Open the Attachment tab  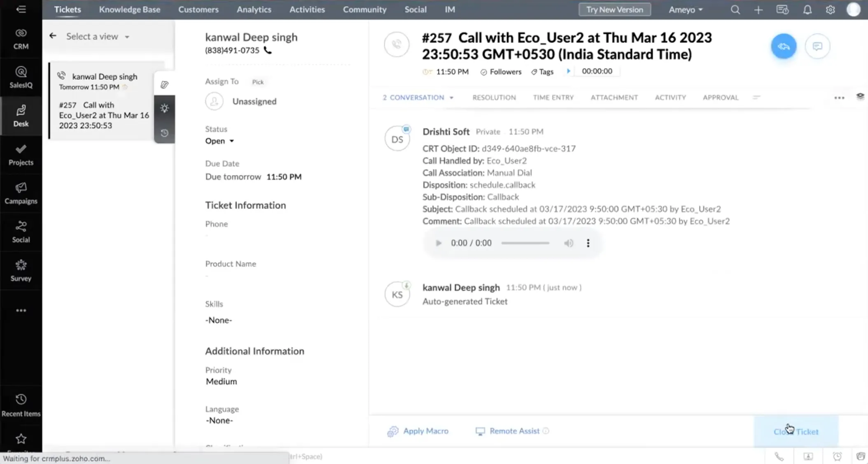pos(614,98)
